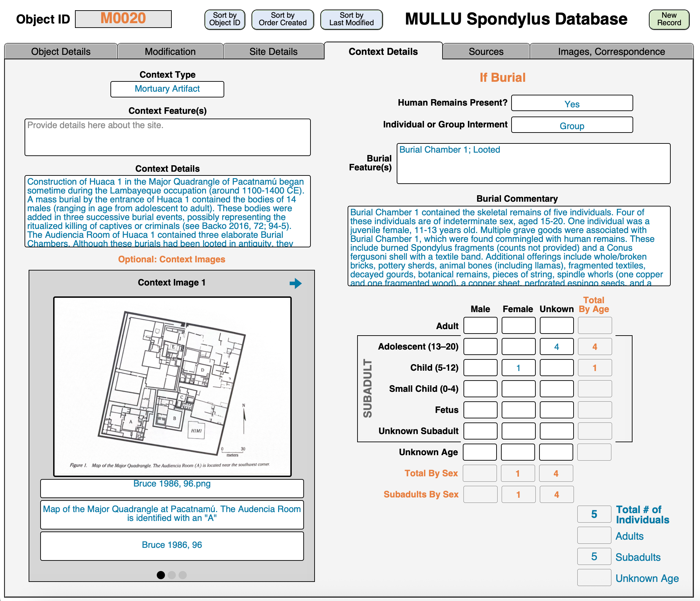Click Sort by Object ID button

225,19
